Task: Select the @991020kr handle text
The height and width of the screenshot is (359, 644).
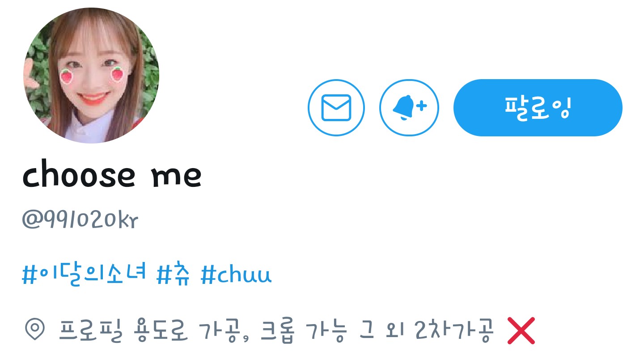Action: click(80, 220)
